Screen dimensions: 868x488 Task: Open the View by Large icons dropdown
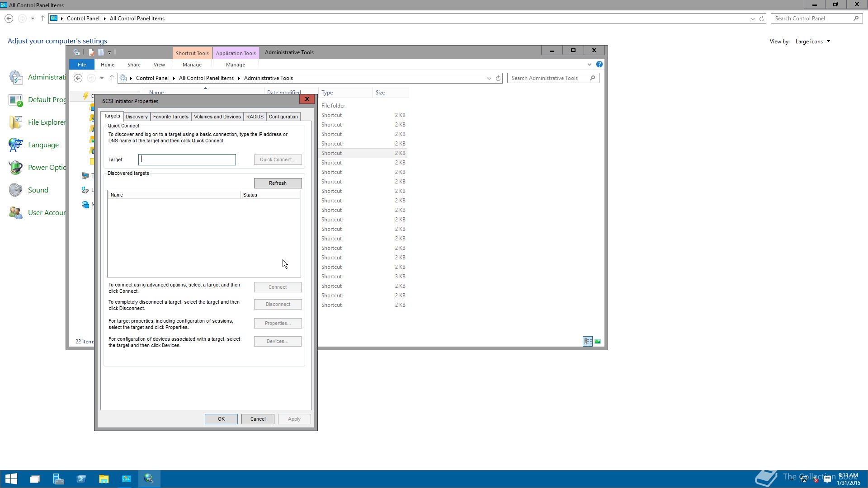[813, 42]
